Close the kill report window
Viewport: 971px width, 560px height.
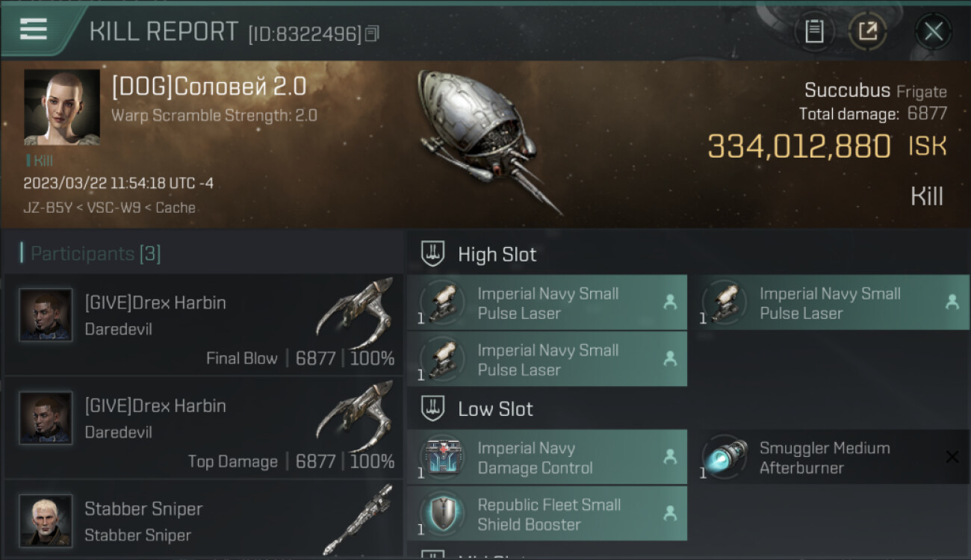coord(933,31)
